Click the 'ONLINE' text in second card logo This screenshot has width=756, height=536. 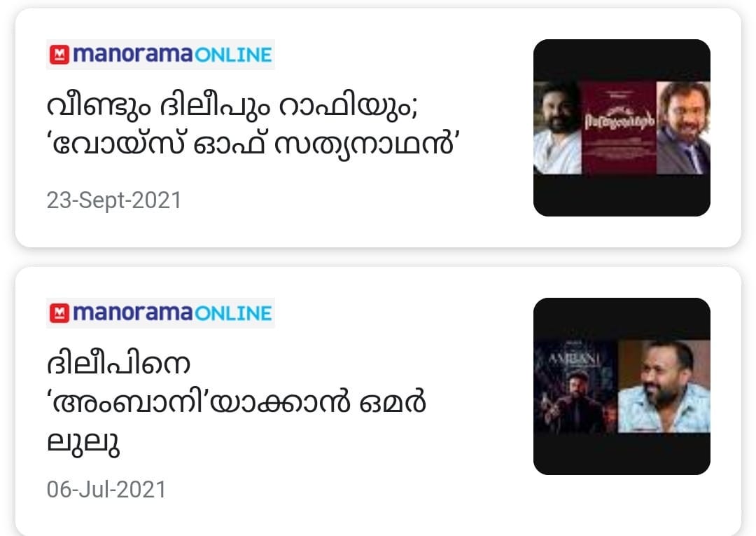233,314
